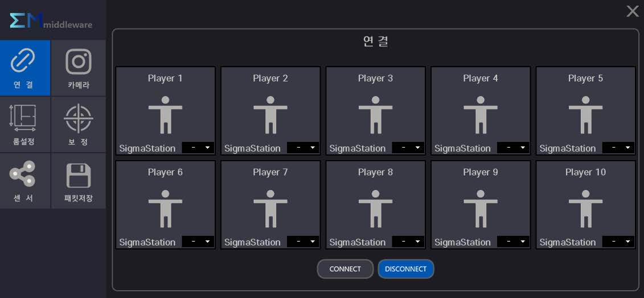Open Player 8 SigmaStation dropdown
The width and height of the screenshot is (644, 298).
point(408,241)
